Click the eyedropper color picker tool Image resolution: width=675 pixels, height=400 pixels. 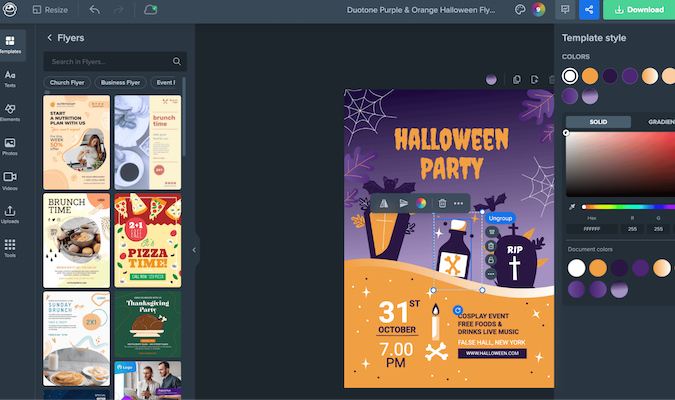tap(572, 207)
